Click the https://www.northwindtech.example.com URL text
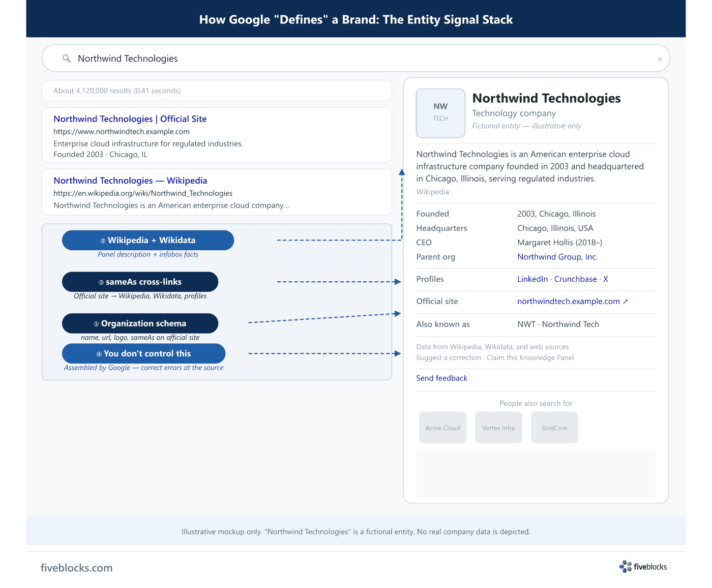 coord(122,132)
